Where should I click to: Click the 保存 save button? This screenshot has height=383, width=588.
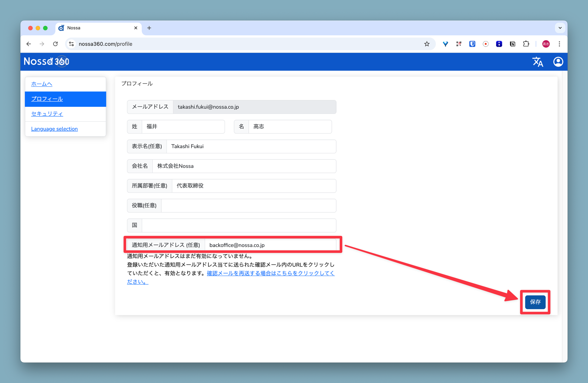tap(535, 302)
